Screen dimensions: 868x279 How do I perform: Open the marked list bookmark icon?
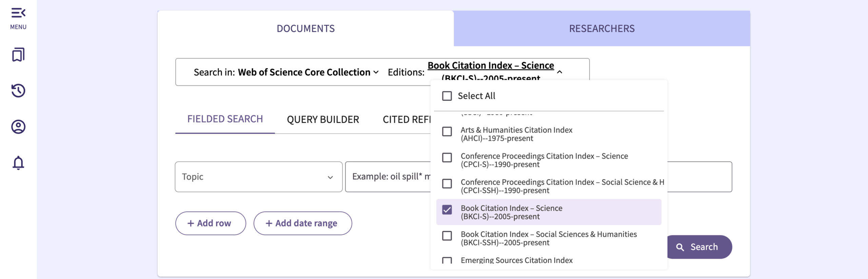click(x=18, y=55)
